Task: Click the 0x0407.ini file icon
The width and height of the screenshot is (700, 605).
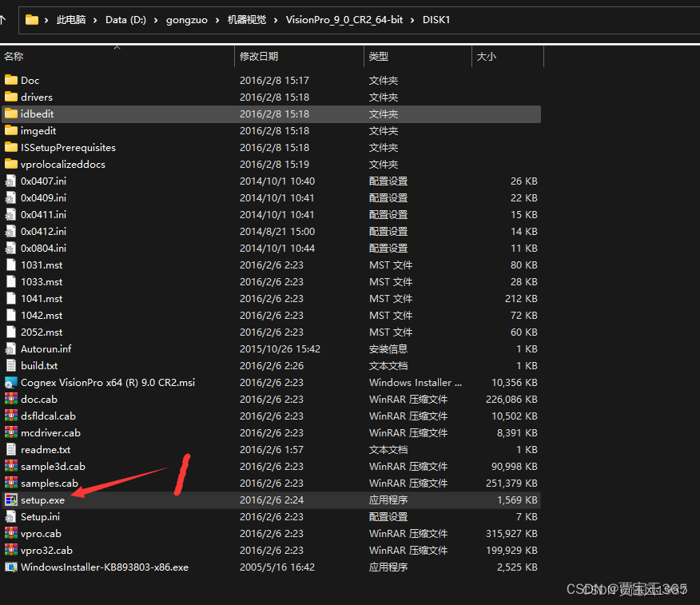Action: point(10,181)
